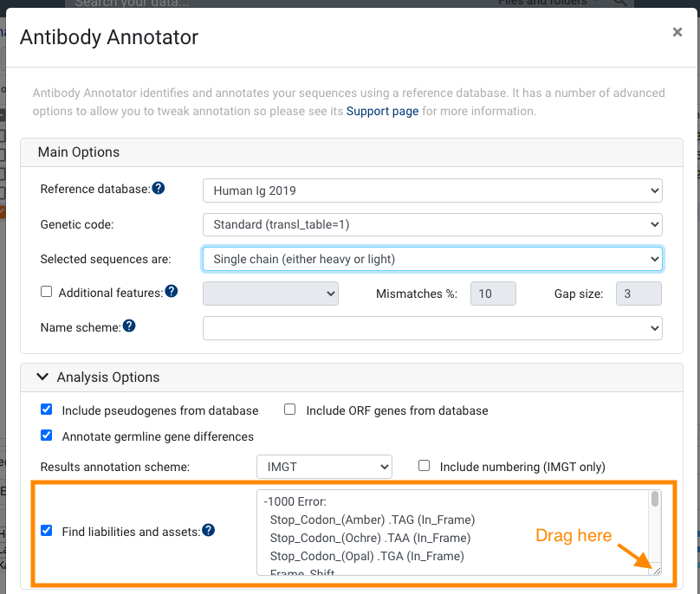Image resolution: width=700 pixels, height=594 pixels.
Task: Enable the Additional features checkbox
Action: (47, 292)
